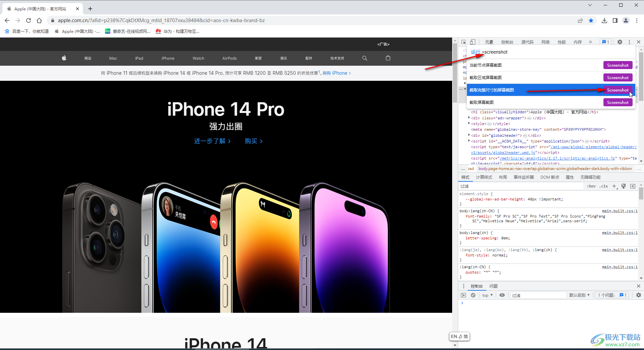
Task: Open the issues counter badge at top
Action: (x=606, y=42)
